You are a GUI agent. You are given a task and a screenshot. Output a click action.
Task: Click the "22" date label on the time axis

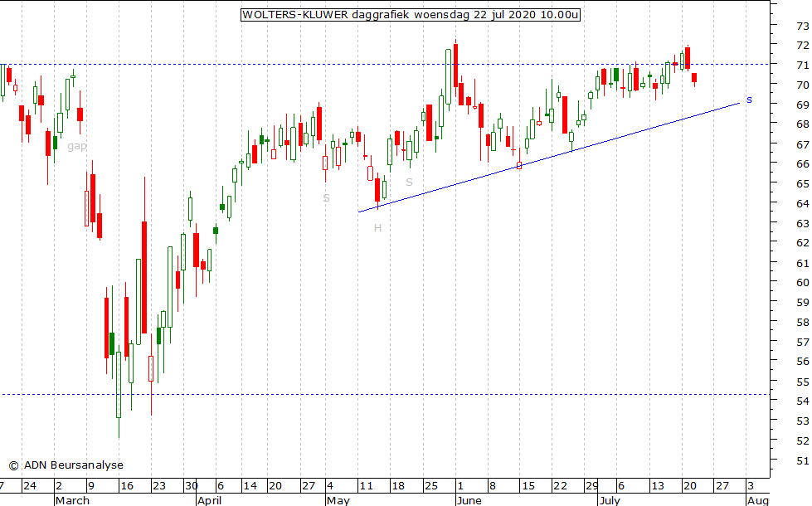[561, 486]
